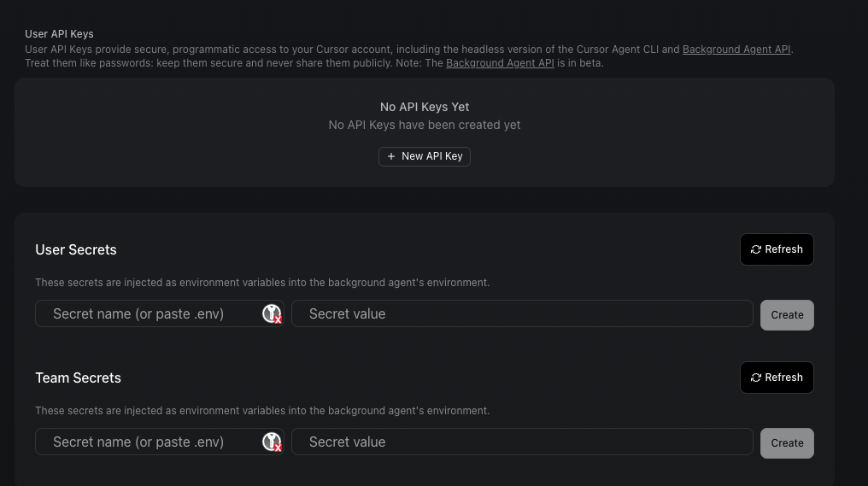
Task: Refresh the Team Secrets list
Action: (777, 378)
